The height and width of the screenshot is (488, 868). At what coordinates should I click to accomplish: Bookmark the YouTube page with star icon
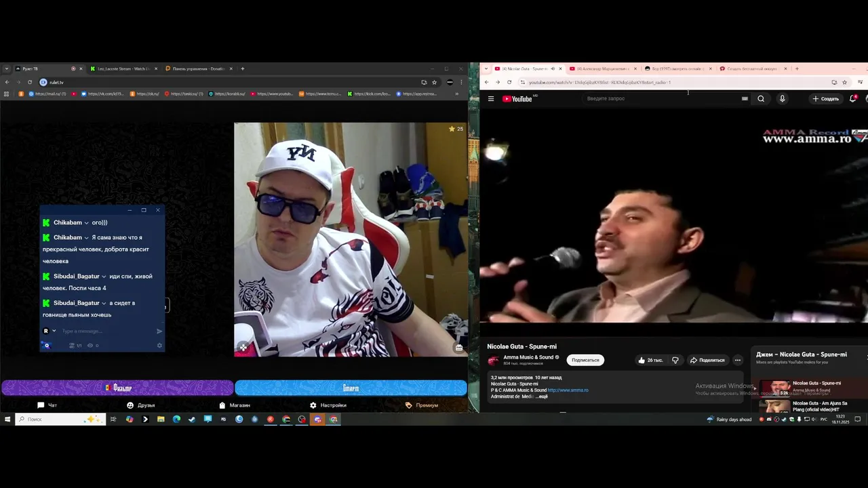[x=844, y=82]
